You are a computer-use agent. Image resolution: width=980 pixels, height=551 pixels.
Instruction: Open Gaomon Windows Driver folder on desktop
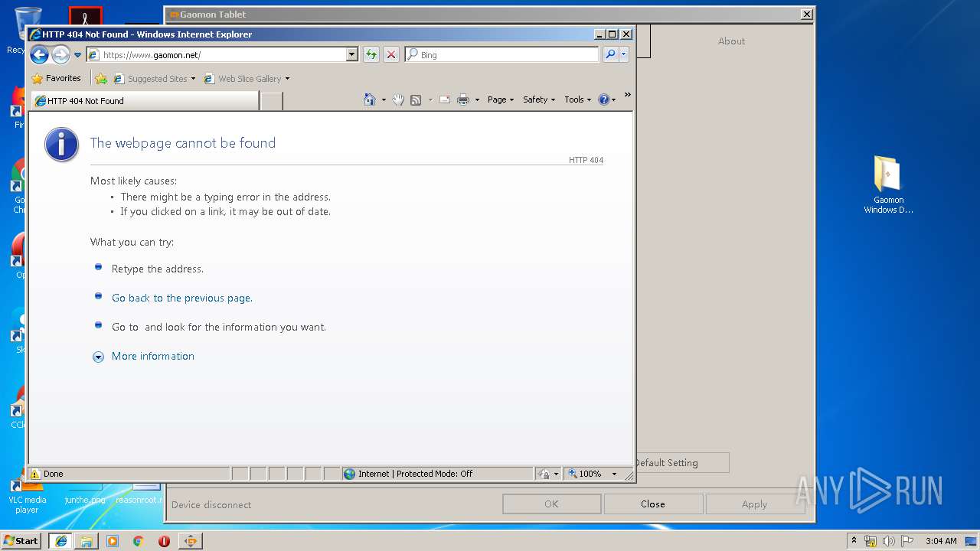coord(888,184)
